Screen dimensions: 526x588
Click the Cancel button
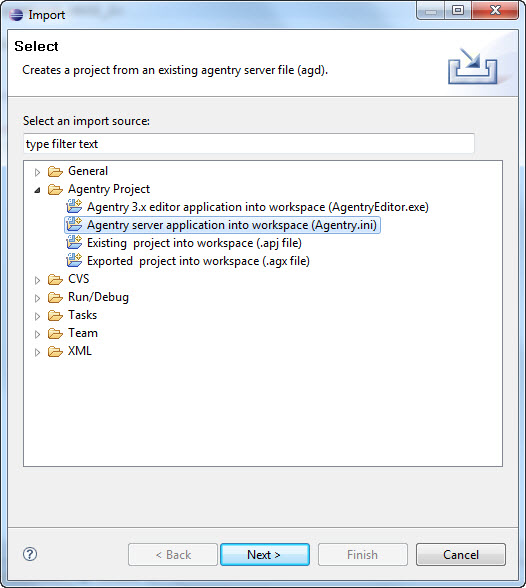coord(461,554)
